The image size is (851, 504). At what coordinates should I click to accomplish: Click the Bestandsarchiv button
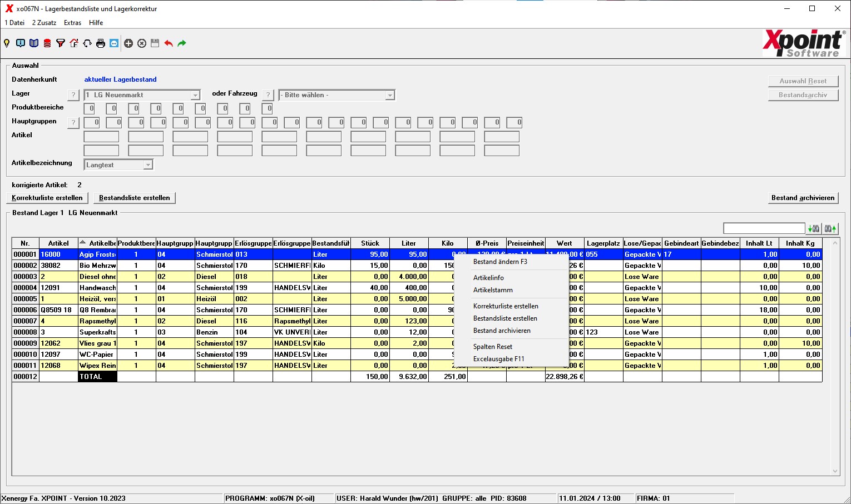(x=803, y=95)
